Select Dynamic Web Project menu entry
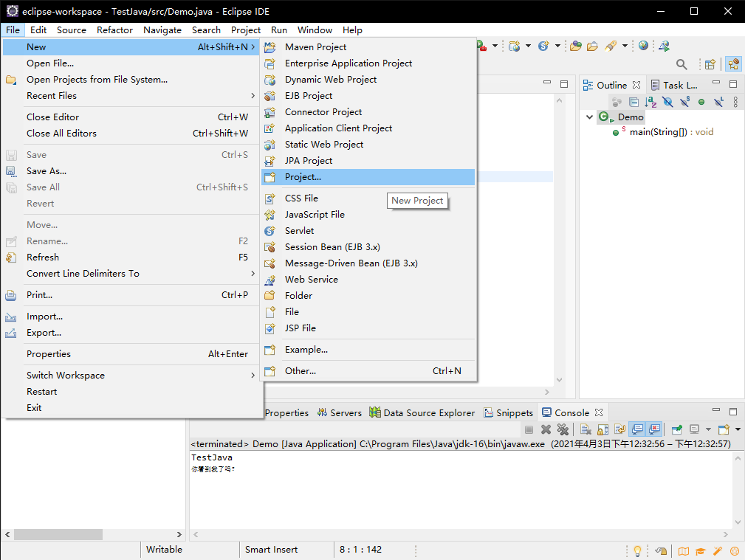 [x=368, y=80]
